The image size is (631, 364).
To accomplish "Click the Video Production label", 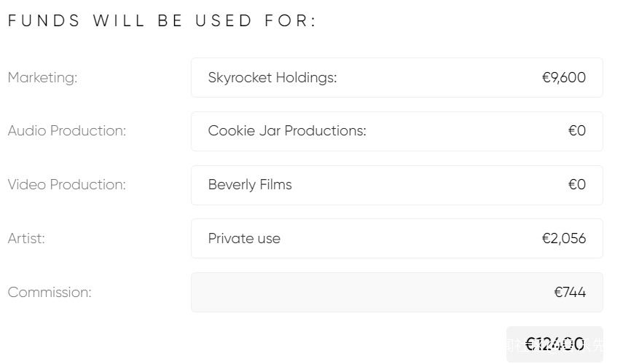I will [67, 185].
